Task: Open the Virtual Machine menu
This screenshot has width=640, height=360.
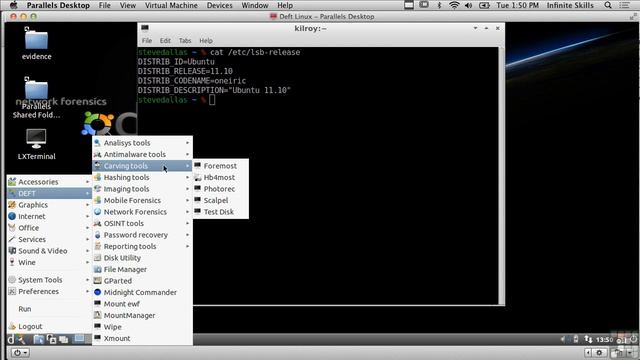Action: (x=171, y=5)
